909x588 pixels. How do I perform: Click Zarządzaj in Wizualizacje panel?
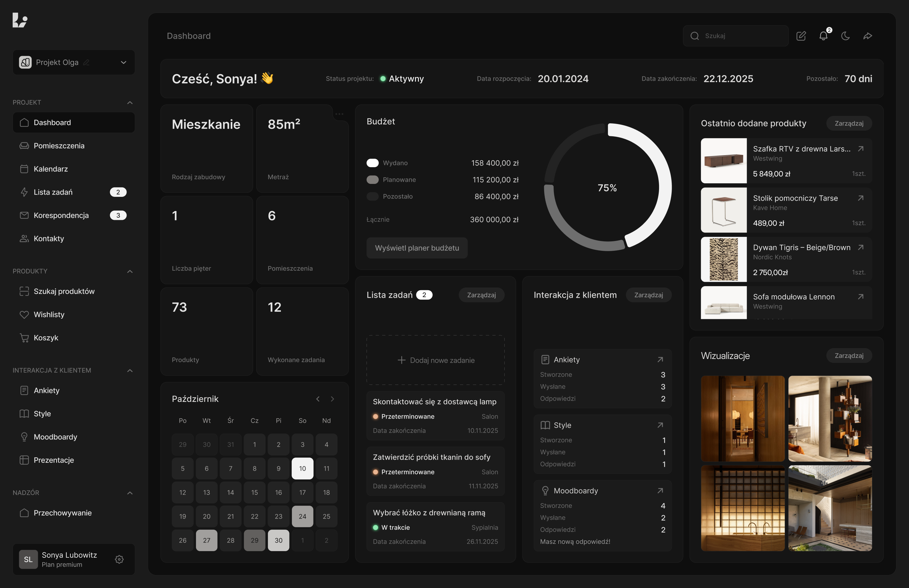coord(849,356)
